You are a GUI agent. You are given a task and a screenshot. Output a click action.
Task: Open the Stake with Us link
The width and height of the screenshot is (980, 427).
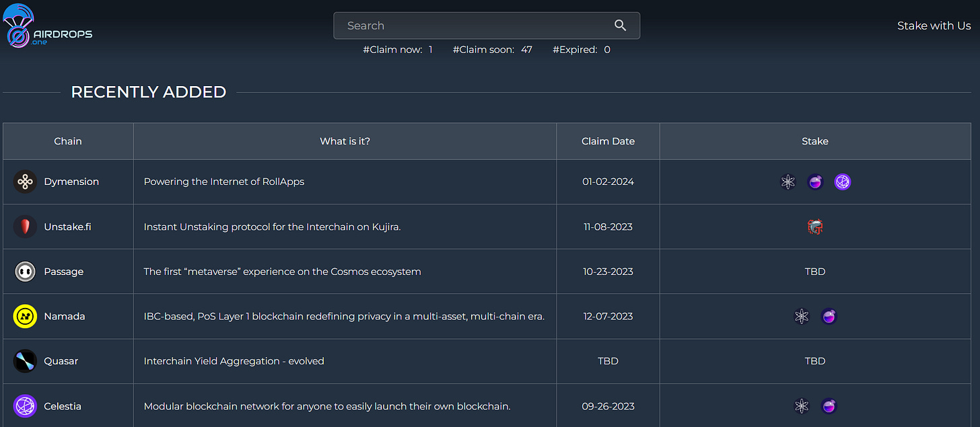(x=934, y=26)
